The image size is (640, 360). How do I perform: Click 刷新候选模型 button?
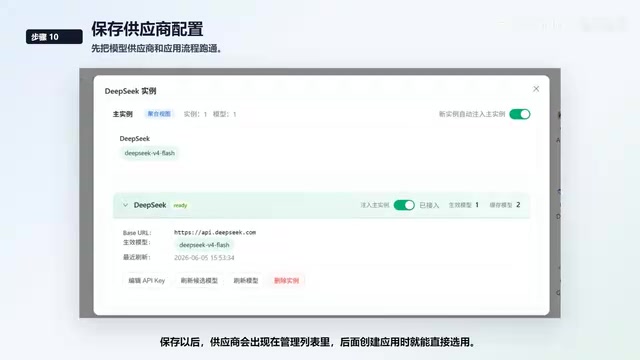coord(199,281)
